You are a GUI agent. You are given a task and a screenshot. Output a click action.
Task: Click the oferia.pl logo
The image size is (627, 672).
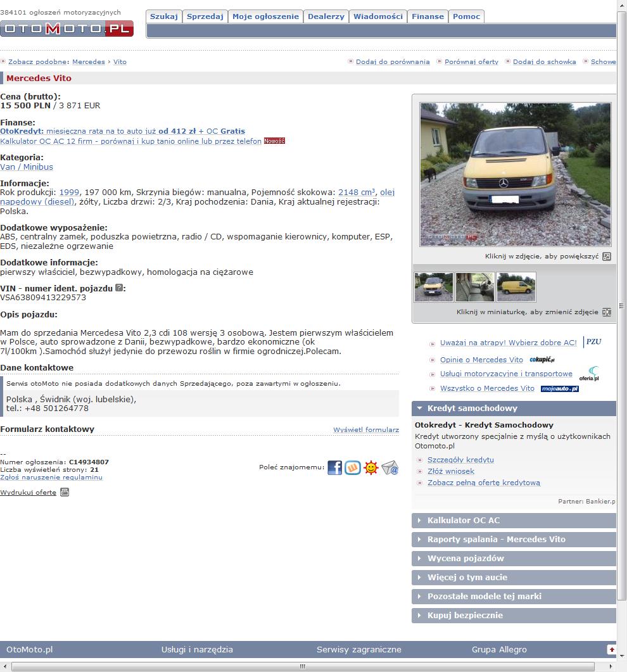click(589, 373)
